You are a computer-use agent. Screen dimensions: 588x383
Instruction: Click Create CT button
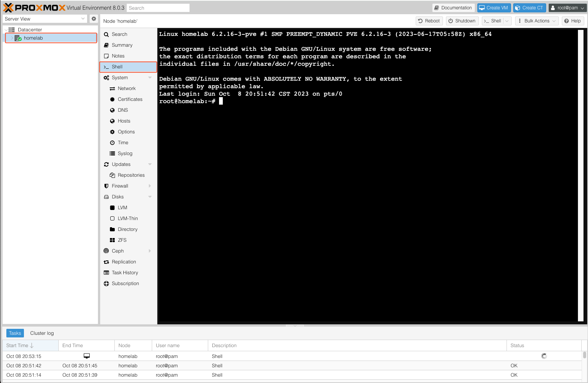click(529, 8)
